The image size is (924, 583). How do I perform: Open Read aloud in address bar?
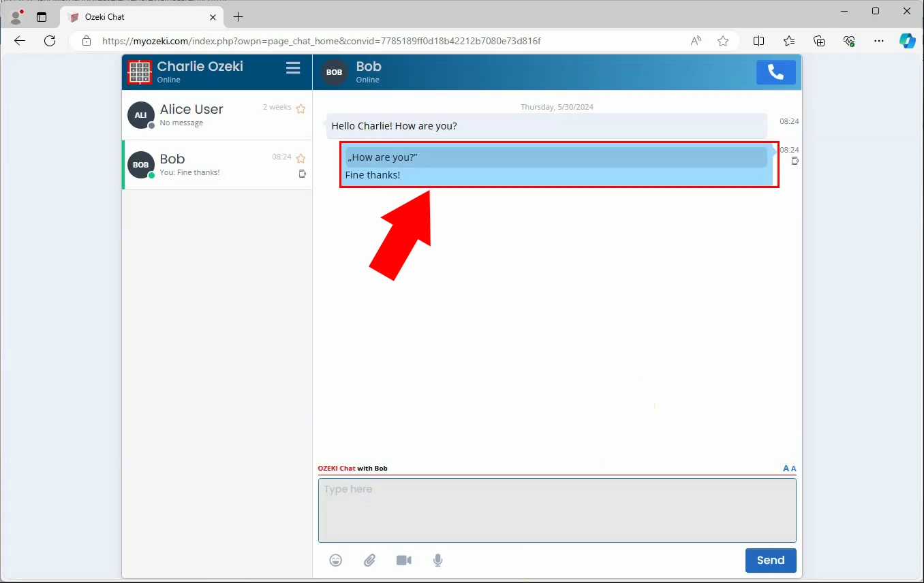click(696, 41)
